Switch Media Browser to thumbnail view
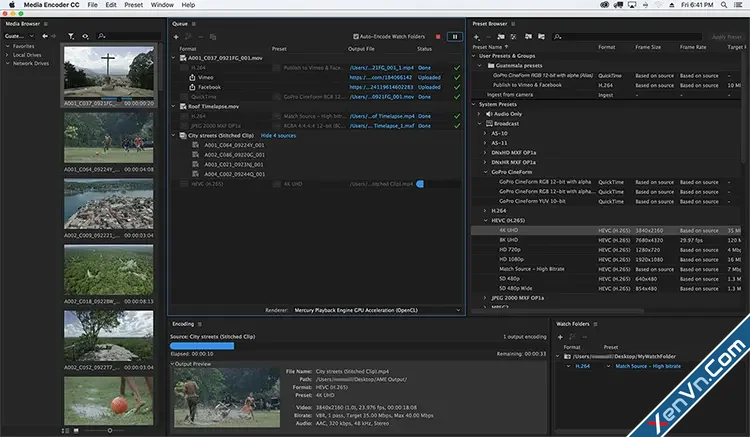This screenshot has height=437, width=750. click(76, 431)
